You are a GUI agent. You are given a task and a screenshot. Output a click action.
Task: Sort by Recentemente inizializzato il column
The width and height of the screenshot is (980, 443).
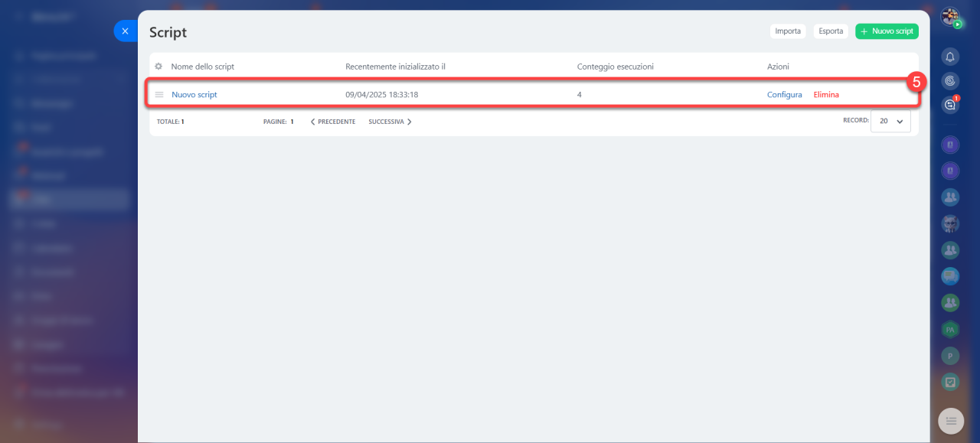tap(395, 67)
